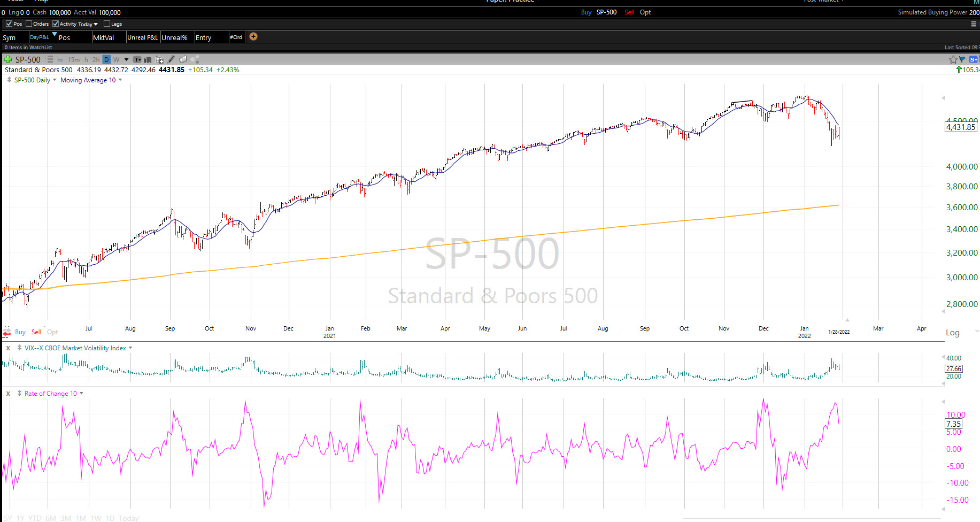Open the timeframe dropdown arrow after W
Image resolution: width=980 pixels, height=522 pixels.
(126, 60)
